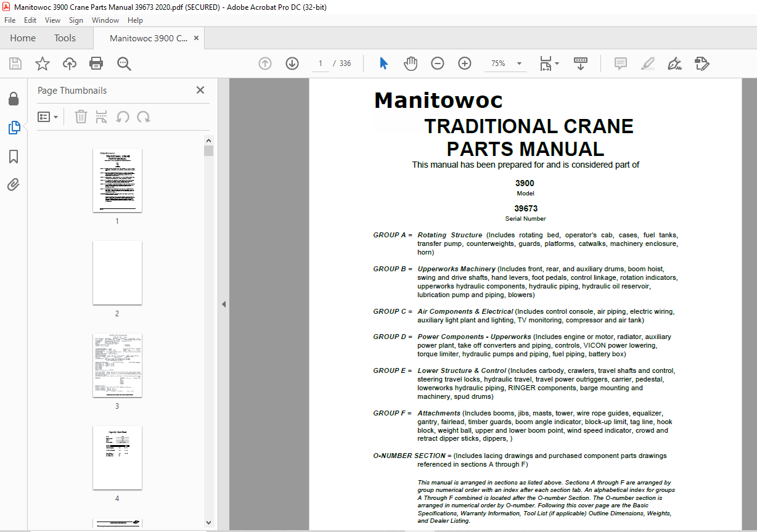Screen dimensions: 757x532
Task: Activate the Hand pan tool
Action: click(411, 63)
